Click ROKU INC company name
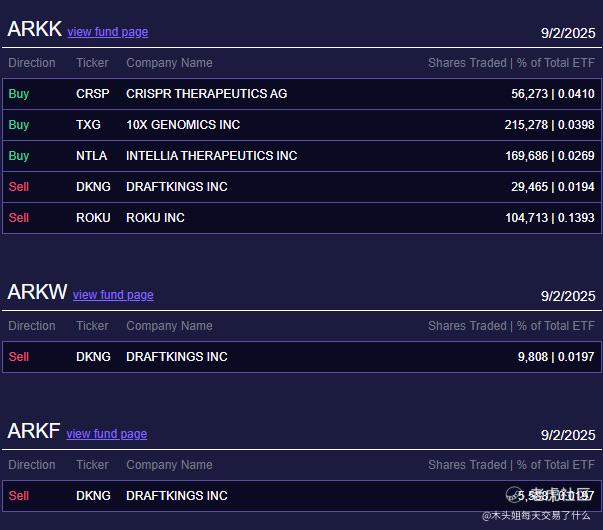 [155, 218]
